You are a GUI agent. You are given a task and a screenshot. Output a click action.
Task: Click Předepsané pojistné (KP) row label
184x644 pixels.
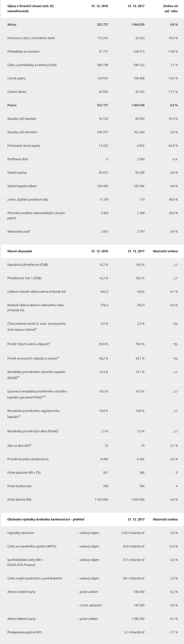pyautogui.click(x=24, y=632)
